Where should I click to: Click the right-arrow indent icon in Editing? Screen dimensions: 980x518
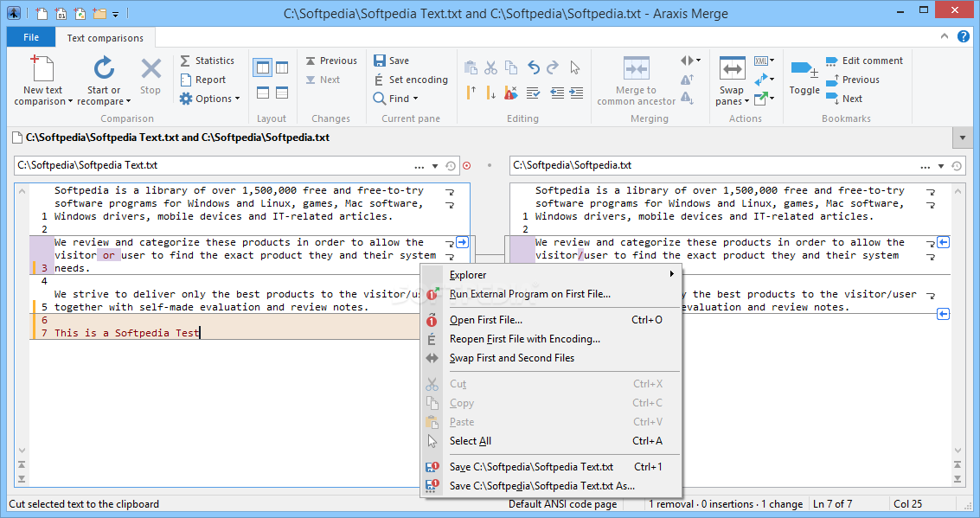click(x=576, y=93)
